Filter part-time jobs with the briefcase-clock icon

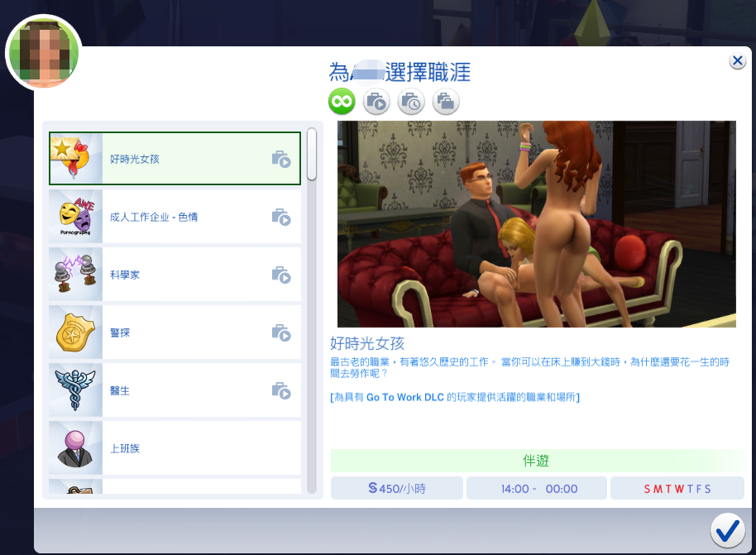411,102
